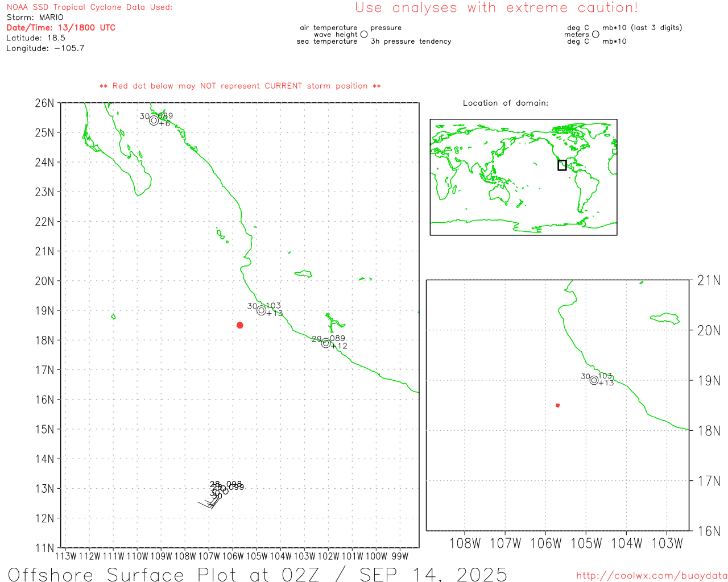Screen dimensions: 728x582
Task: Click the 108W label on the inset map axis
Action: click(x=465, y=543)
